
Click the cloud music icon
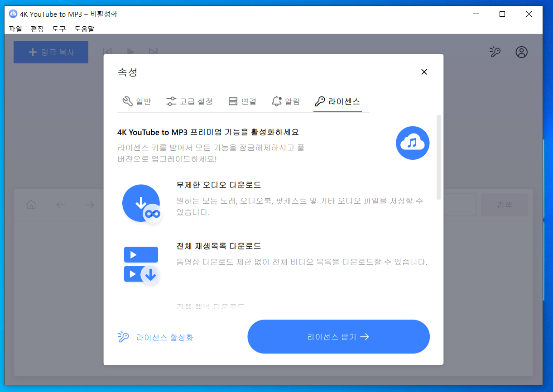tap(413, 143)
